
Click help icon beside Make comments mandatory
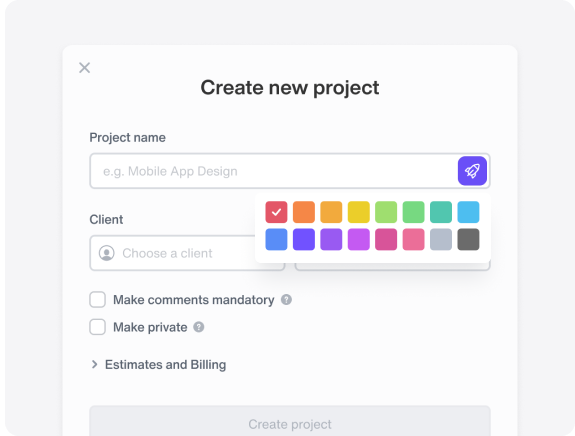286,300
